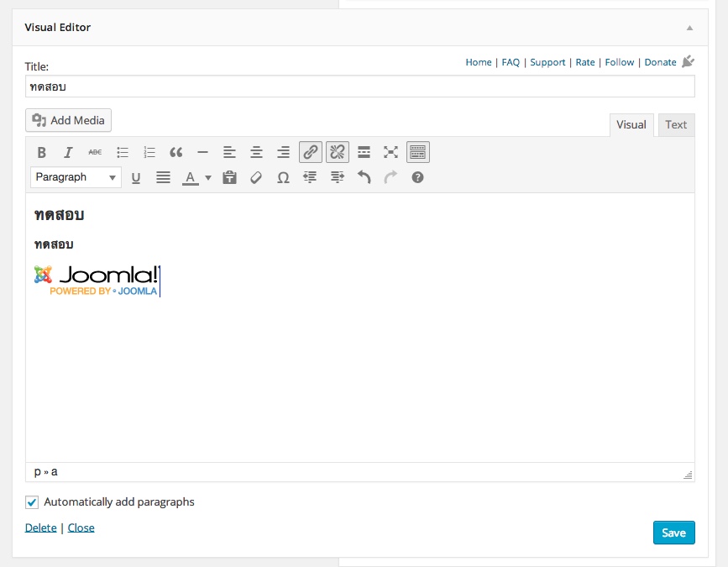Enter distraction-free fullscreen mode
The height and width of the screenshot is (567, 728).
pos(391,152)
